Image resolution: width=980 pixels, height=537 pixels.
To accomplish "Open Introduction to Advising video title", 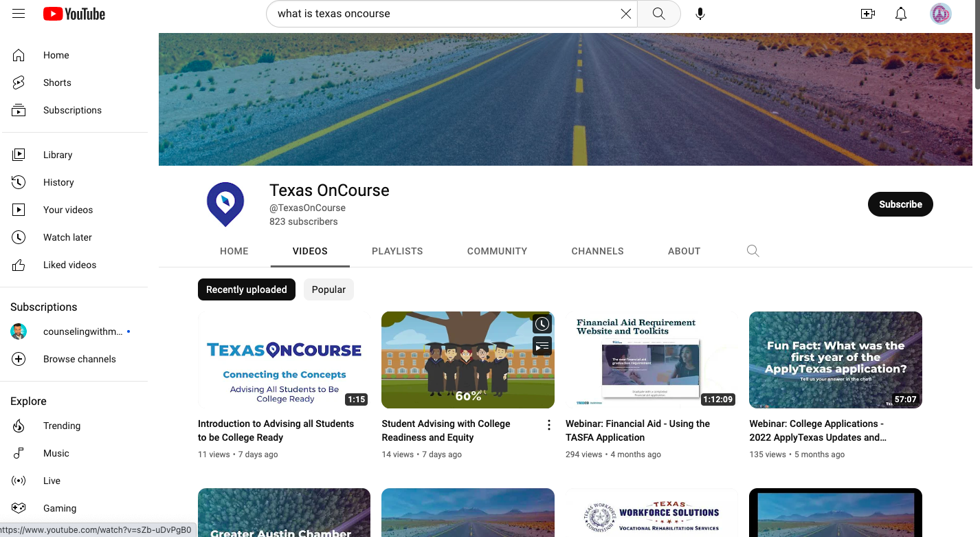I will 276,430.
